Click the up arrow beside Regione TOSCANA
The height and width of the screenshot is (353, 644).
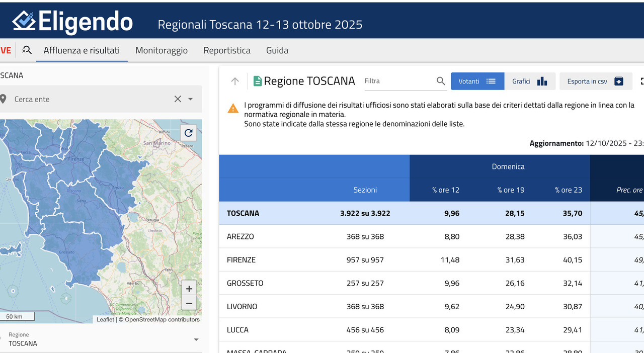tap(235, 81)
